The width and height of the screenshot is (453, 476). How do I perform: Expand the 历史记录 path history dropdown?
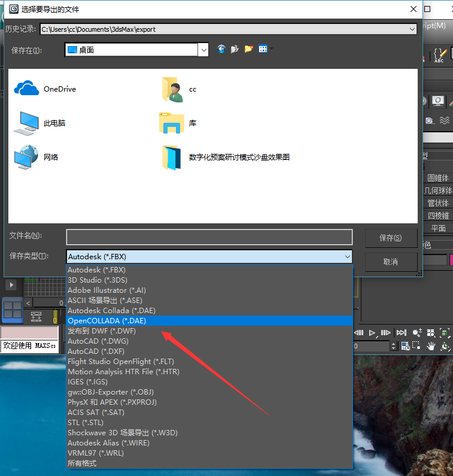(x=412, y=29)
